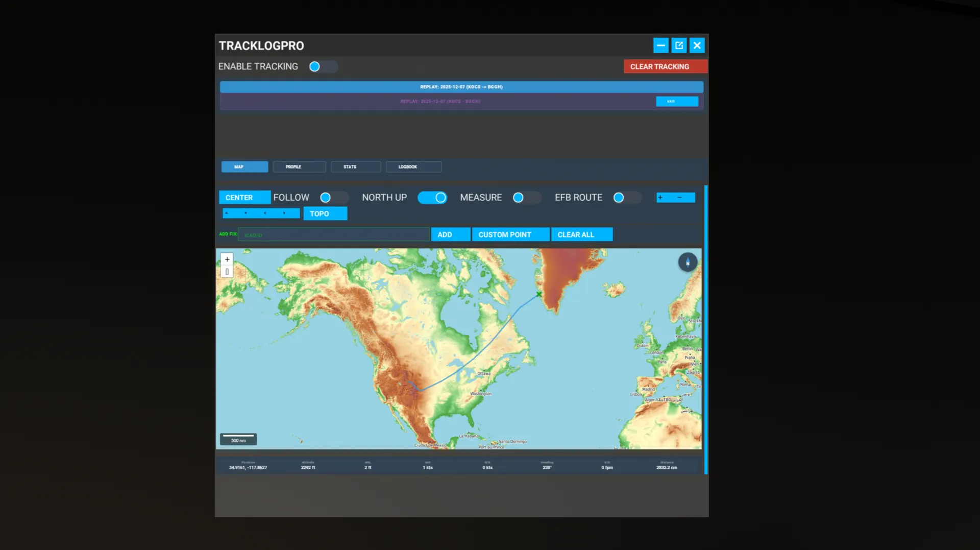This screenshot has height=550, width=980.
Task: Disable the North Up toggle
Action: [x=432, y=198]
